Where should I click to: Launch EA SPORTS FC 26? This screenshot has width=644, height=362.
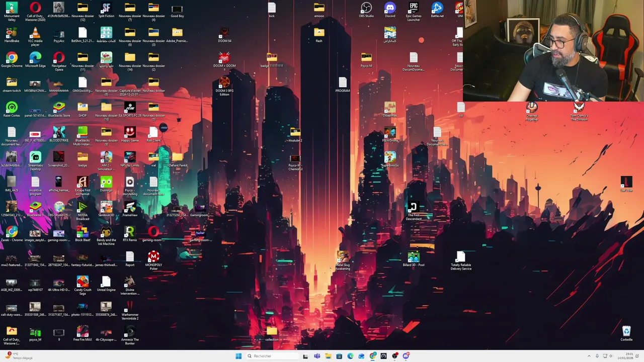[130, 110]
